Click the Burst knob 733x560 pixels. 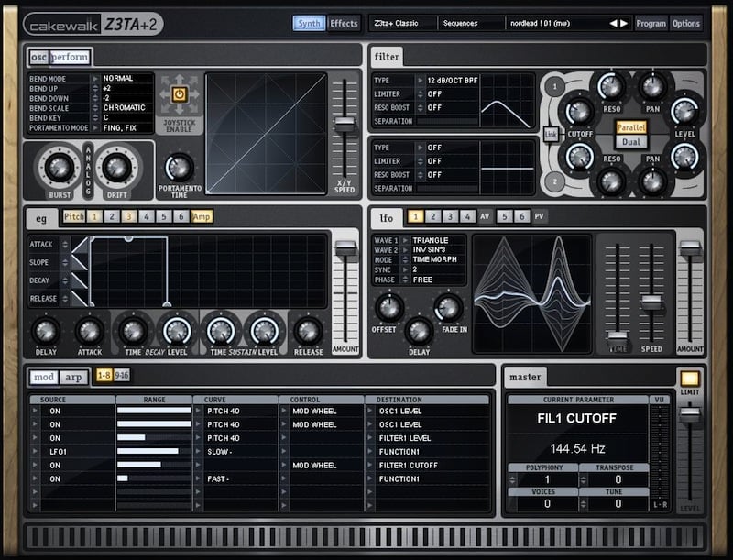click(60, 168)
